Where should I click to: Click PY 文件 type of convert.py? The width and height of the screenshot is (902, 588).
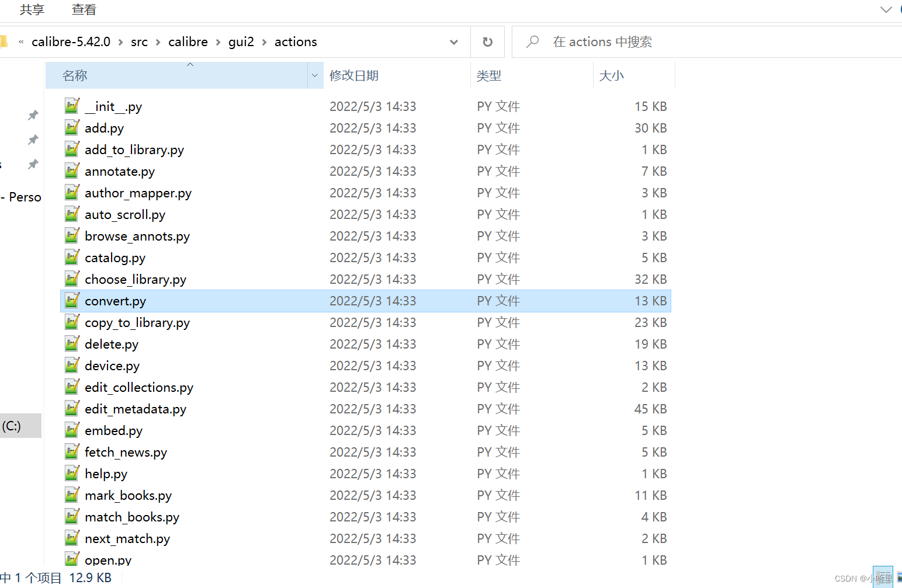pyautogui.click(x=498, y=301)
